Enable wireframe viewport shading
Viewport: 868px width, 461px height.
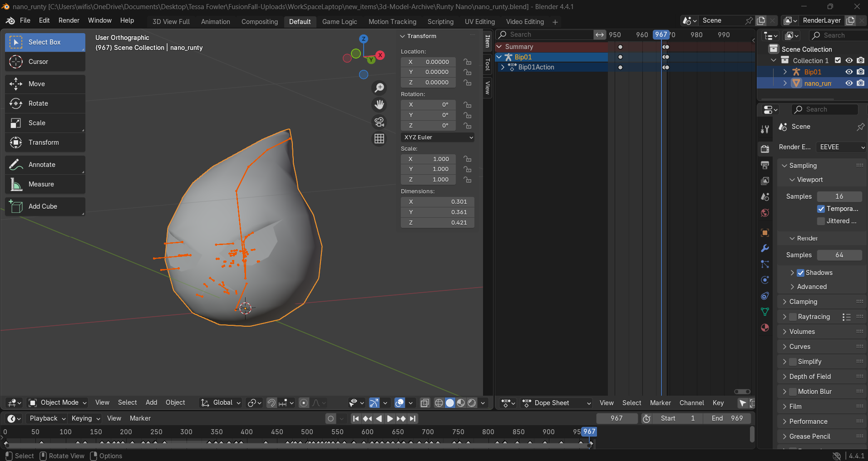(439, 403)
